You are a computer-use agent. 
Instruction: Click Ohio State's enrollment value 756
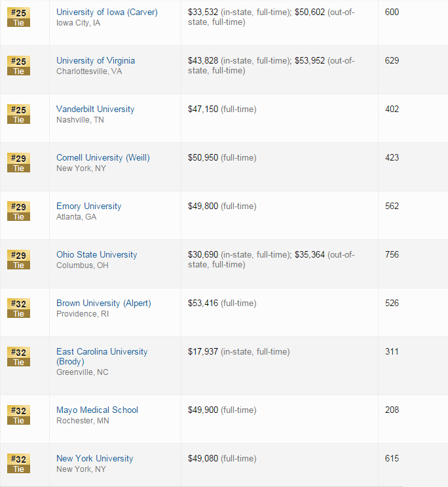pyautogui.click(x=392, y=254)
